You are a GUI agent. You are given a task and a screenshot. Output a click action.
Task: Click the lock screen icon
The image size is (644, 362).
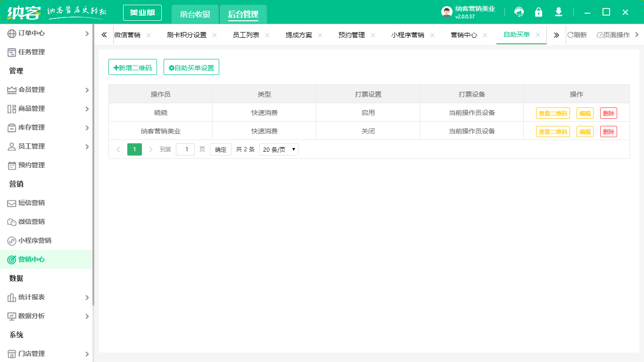[x=538, y=11]
